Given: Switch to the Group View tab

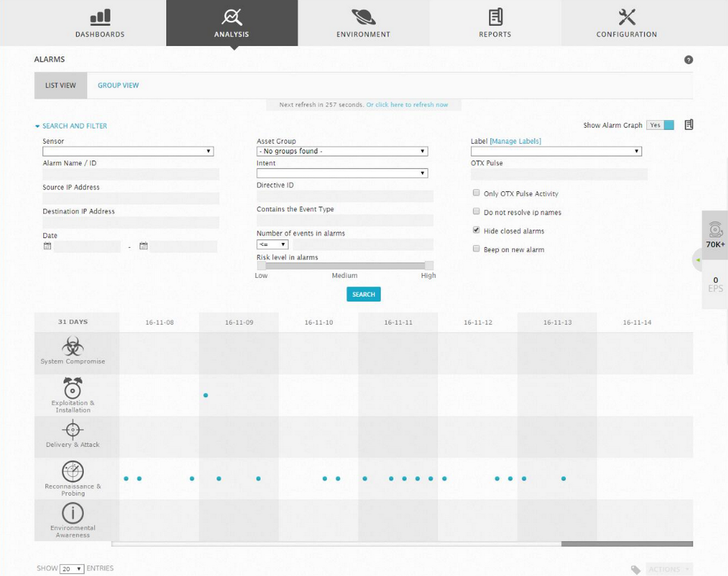Looking at the screenshot, I should pos(118,85).
